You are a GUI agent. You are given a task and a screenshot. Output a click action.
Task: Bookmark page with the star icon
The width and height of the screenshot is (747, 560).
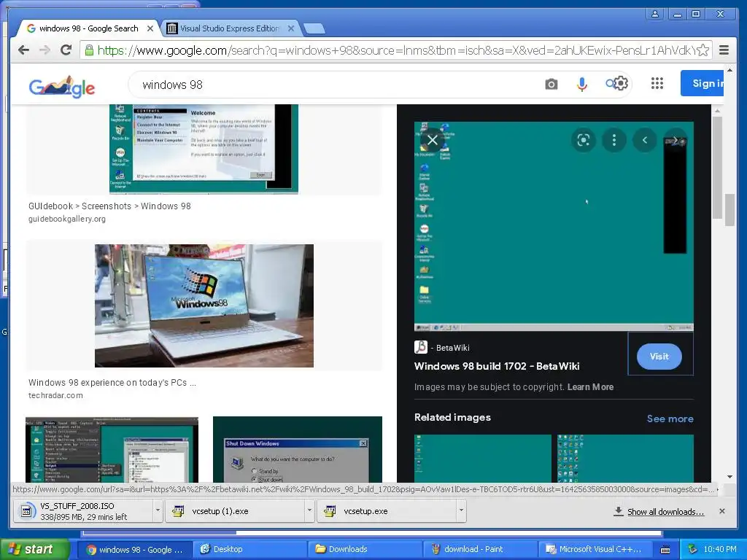pos(703,50)
